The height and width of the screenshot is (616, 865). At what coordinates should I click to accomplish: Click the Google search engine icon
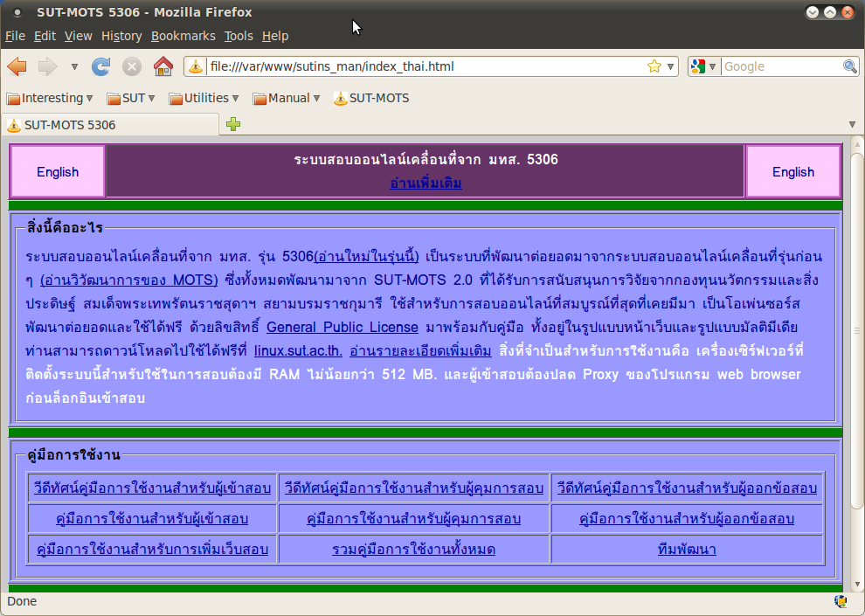pos(698,66)
